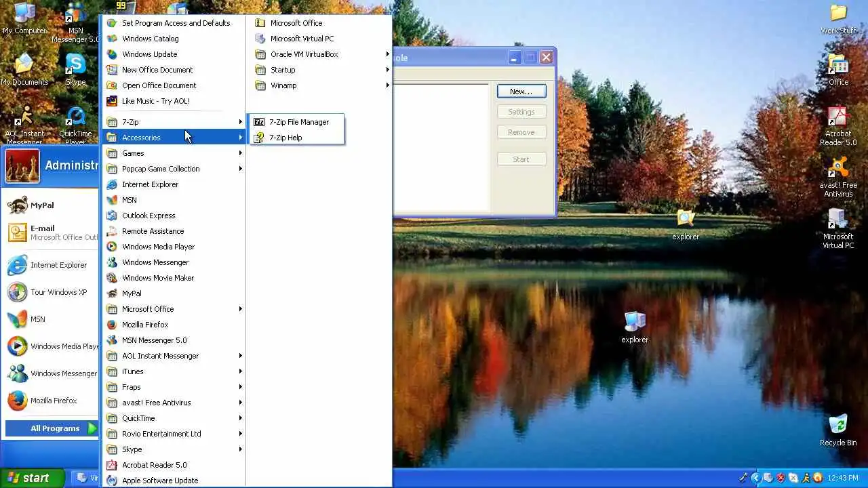The height and width of the screenshot is (488, 868).
Task: Open pinned MyPal in the Start menu
Action: (x=50, y=205)
